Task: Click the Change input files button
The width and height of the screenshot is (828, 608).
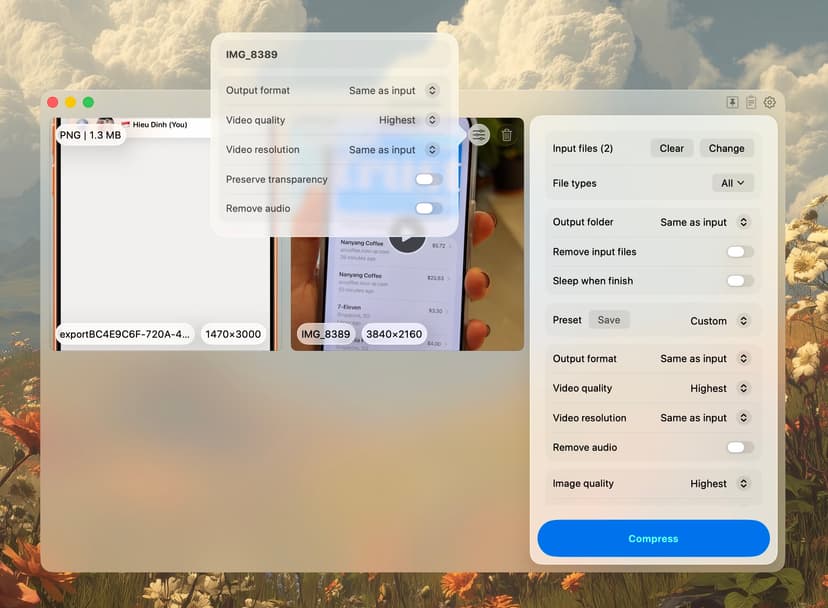Action: [x=726, y=148]
